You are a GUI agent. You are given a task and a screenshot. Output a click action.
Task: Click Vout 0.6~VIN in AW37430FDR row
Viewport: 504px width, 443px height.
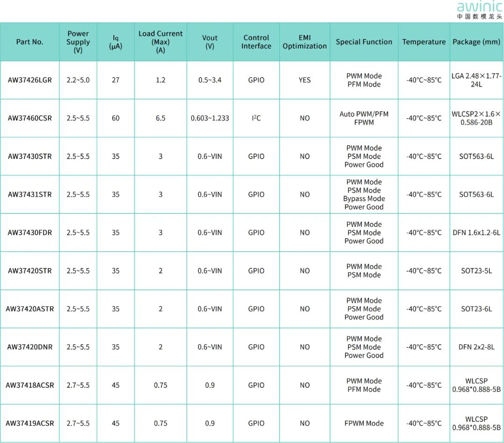(x=210, y=232)
